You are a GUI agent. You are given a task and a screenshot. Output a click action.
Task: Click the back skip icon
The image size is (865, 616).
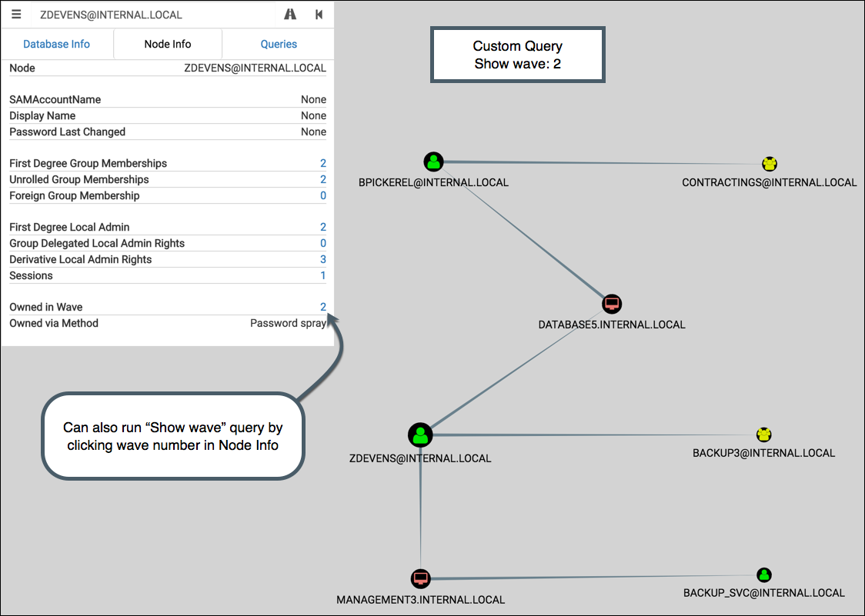coord(319,15)
